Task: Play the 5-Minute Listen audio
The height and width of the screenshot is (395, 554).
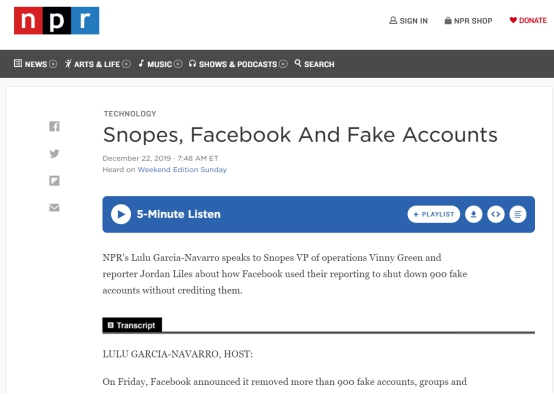Action: coord(121,214)
